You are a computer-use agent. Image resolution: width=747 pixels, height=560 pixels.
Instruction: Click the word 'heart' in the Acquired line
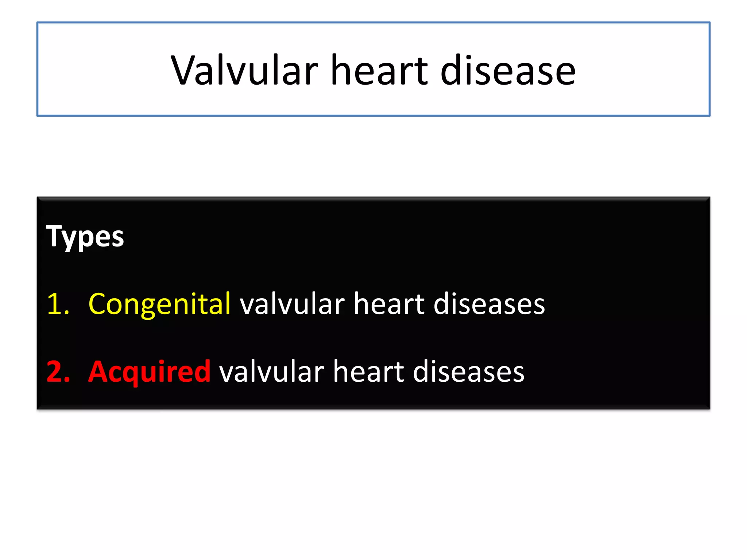[368, 372]
